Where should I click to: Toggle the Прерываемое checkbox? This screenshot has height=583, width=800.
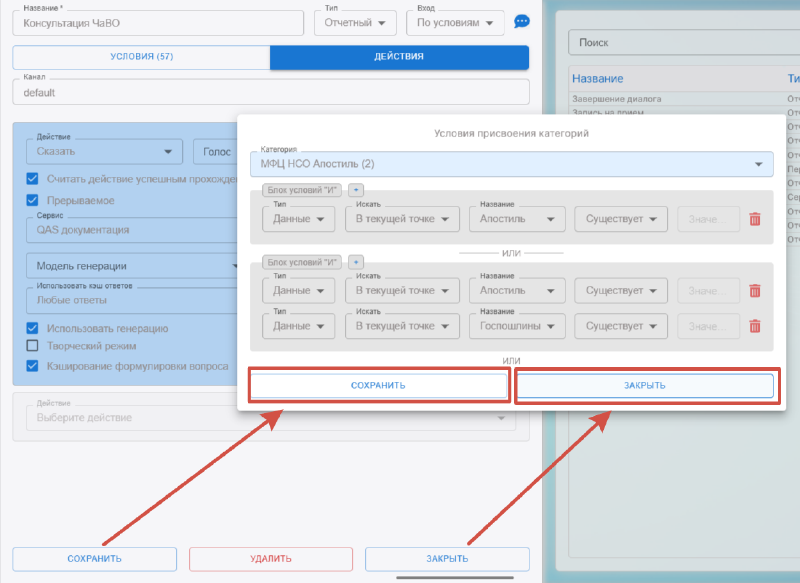[33, 200]
